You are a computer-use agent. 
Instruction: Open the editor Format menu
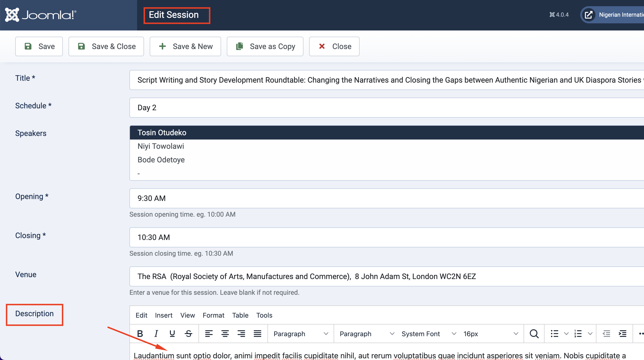coord(213,315)
